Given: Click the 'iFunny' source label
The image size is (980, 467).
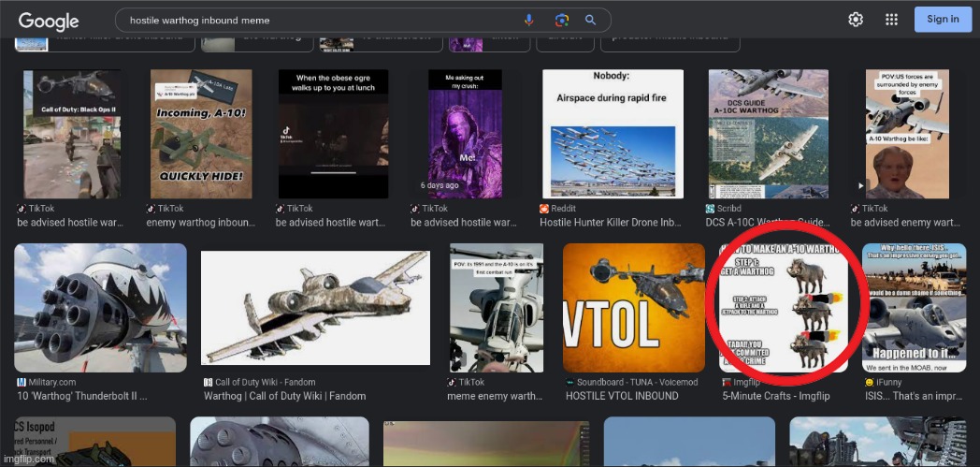Looking at the screenshot, I should coord(888,382).
